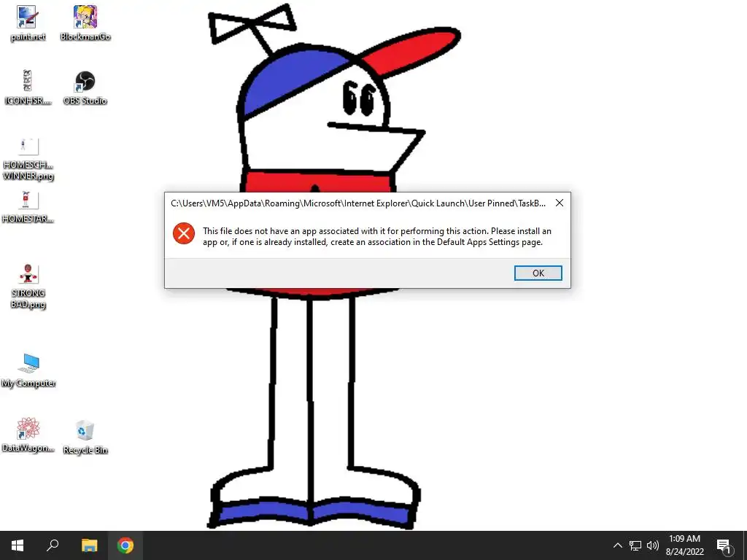
Task: Click the Show desktop strip
Action: pyautogui.click(x=745, y=545)
